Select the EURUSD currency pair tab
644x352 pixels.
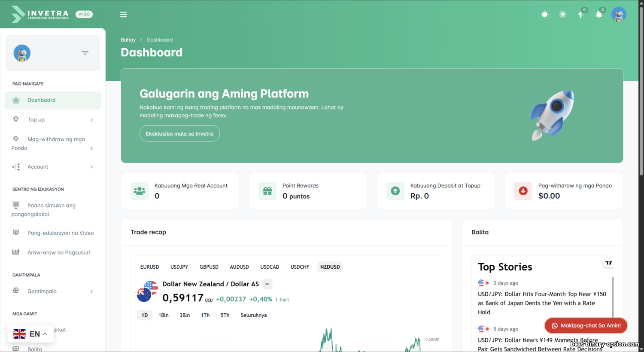pos(149,267)
